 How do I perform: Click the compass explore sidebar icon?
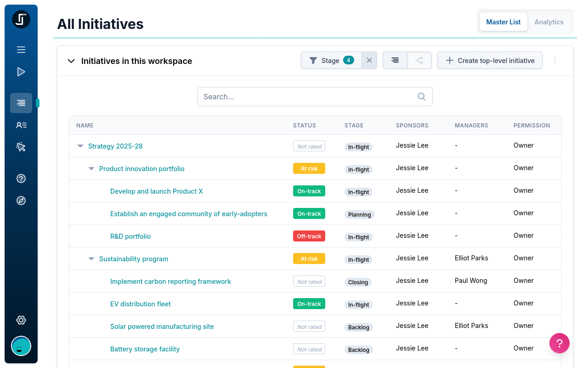coord(21,201)
